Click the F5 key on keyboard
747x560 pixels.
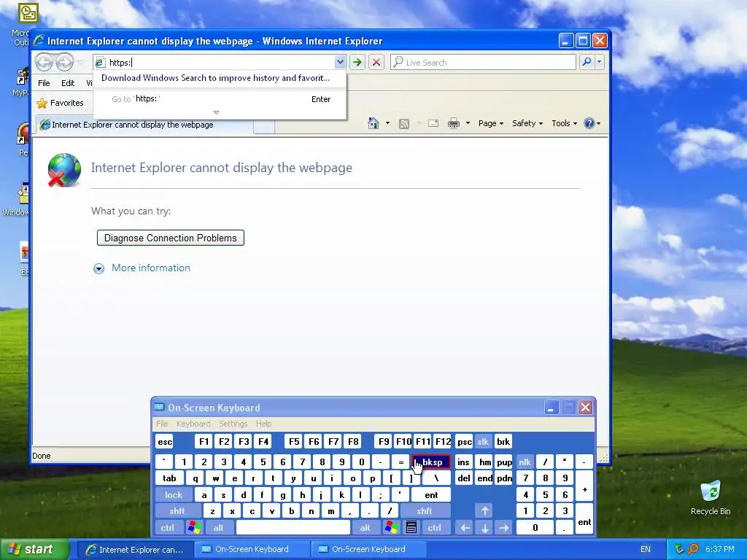point(295,441)
